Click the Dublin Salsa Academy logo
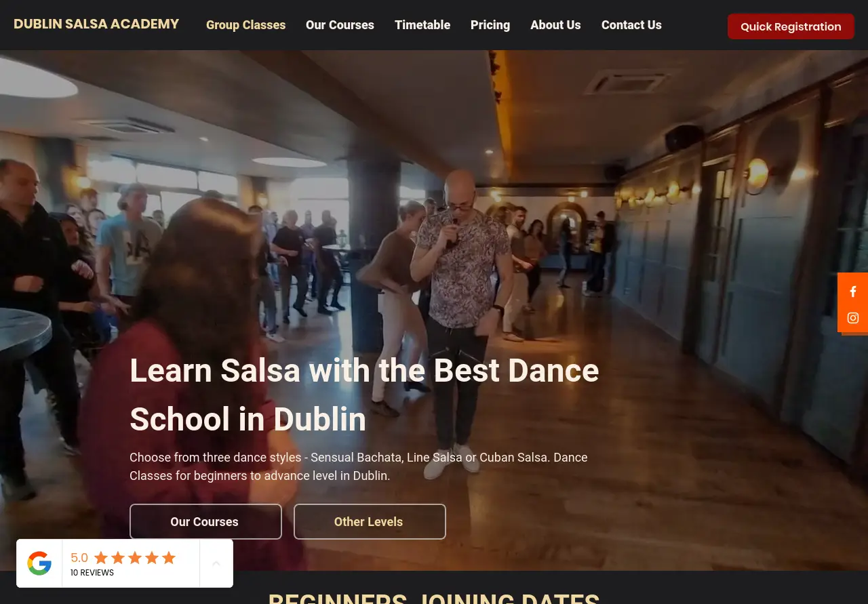The image size is (868, 604). pos(96,24)
